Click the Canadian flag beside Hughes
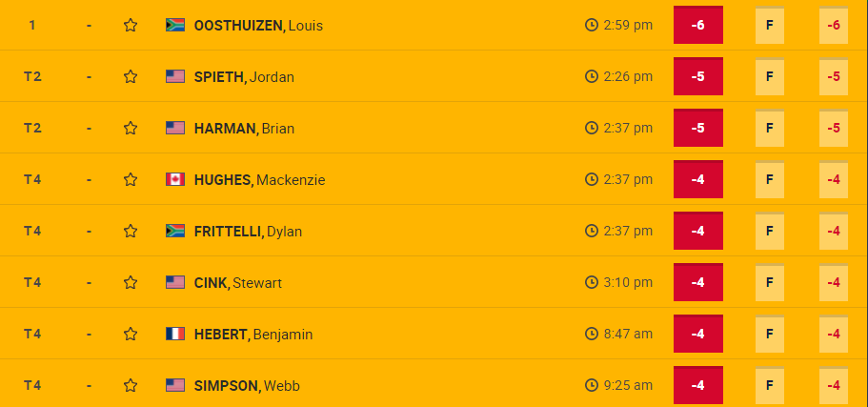Screen dimensions: 868x407 click(x=175, y=180)
